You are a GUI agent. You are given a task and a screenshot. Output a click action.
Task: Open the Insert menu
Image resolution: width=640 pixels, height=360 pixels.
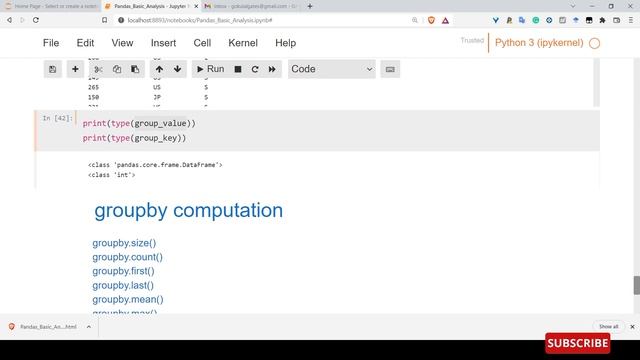click(x=163, y=43)
